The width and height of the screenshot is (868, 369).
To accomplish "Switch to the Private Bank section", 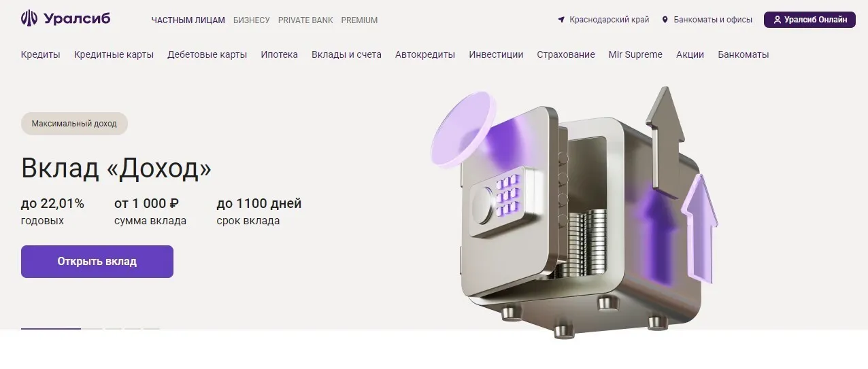I will click(x=305, y=20).
